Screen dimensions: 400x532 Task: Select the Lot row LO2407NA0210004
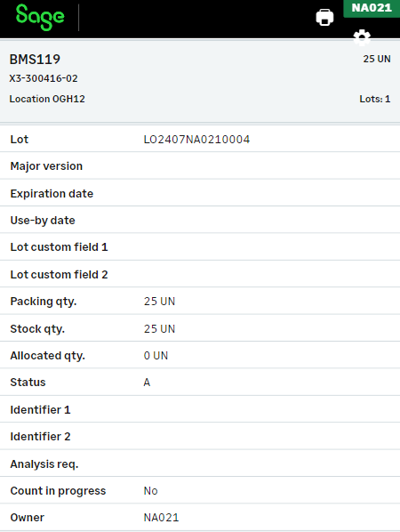(200, 139)
